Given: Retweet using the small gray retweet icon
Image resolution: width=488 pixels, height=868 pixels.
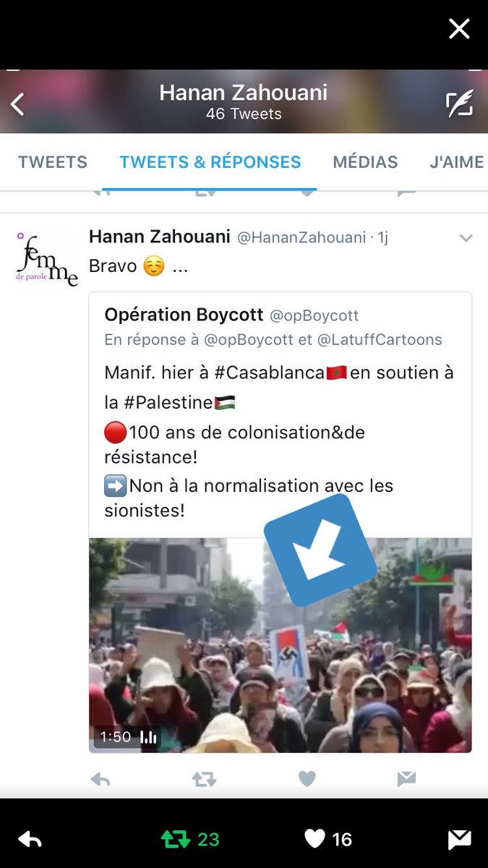Looking at the screenshot, I should 203,779.
